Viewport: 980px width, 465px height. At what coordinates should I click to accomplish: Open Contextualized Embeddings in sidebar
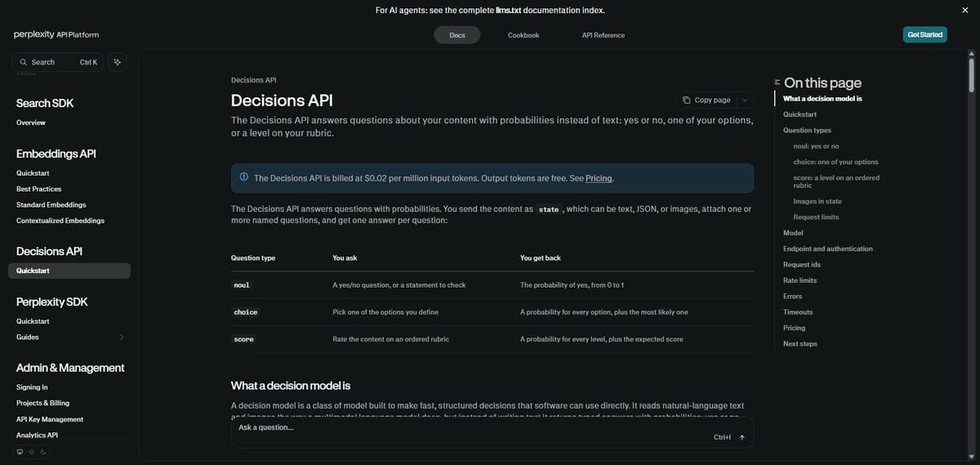click(x=60, y=221)
